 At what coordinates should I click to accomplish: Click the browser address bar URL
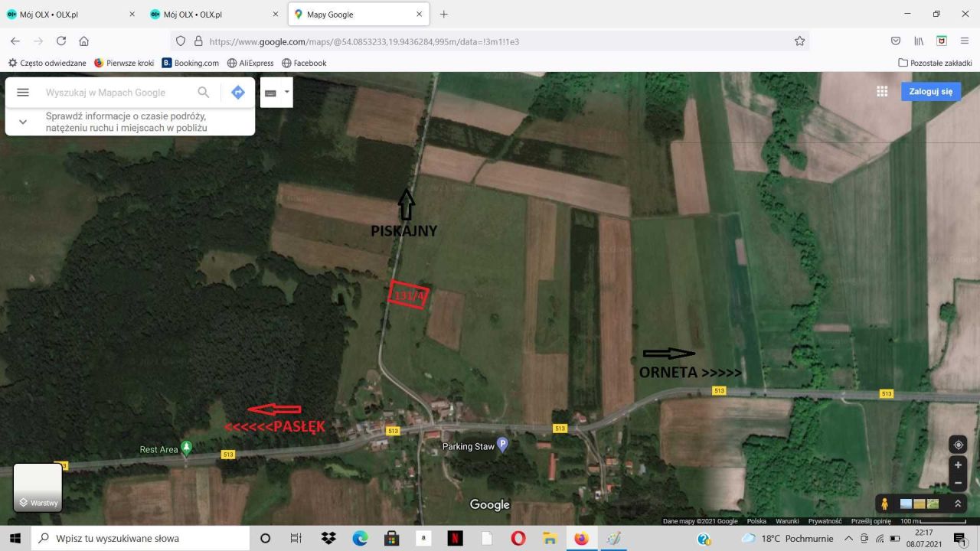(364, 41)
